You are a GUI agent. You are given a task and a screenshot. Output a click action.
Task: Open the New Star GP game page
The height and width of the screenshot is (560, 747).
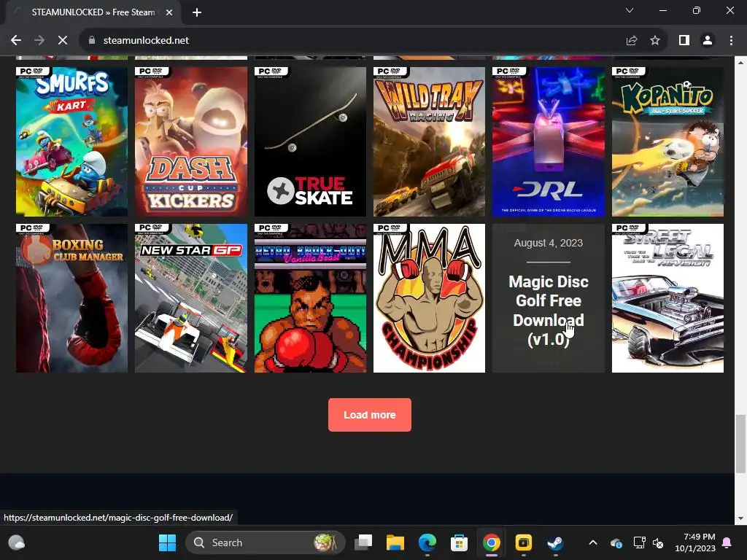191,298
